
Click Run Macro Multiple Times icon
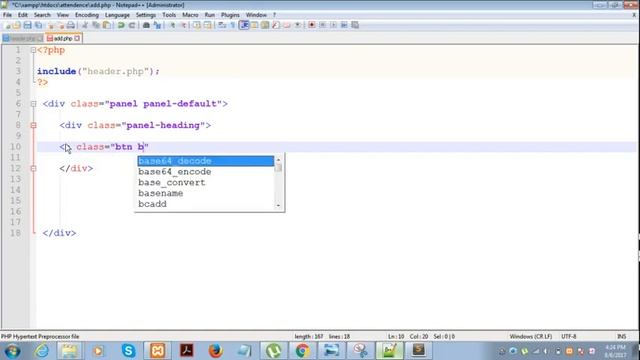344,25
